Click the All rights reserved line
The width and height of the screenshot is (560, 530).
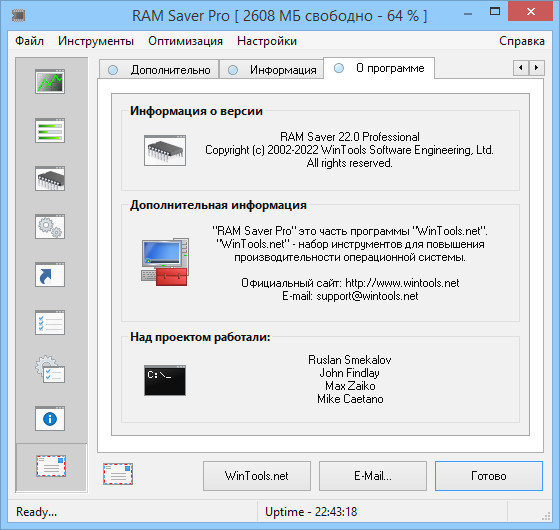click(349, 163)
